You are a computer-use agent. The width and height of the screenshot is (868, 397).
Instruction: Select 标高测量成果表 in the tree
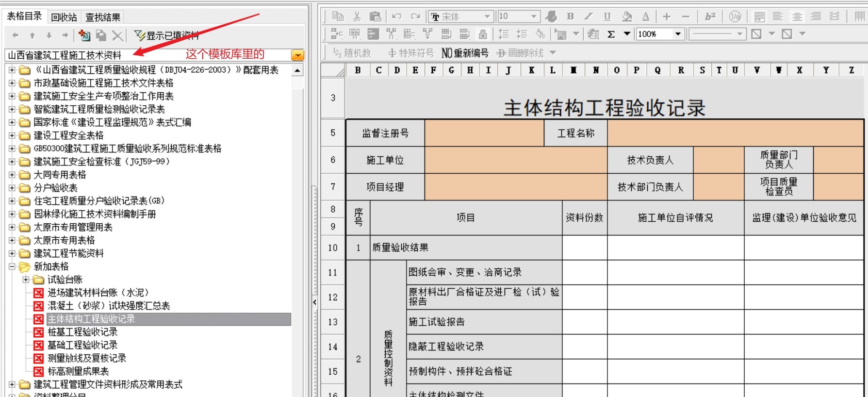point(78,372)
